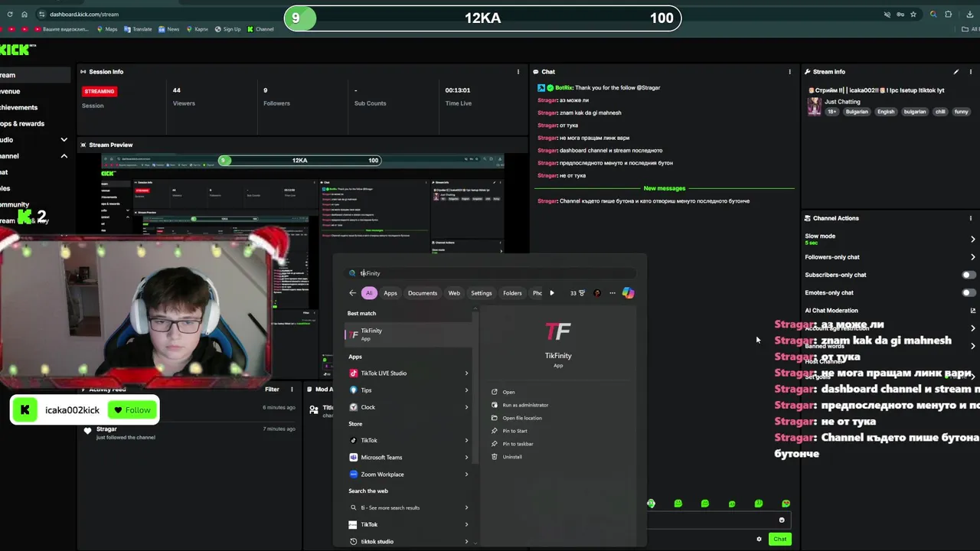Click the Kick logo

15,50
